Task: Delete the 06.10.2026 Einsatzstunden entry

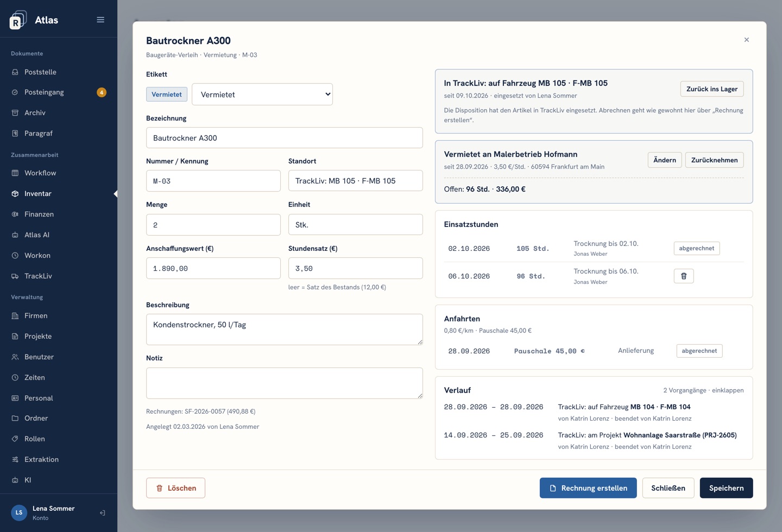Action: tap(684, 276)
